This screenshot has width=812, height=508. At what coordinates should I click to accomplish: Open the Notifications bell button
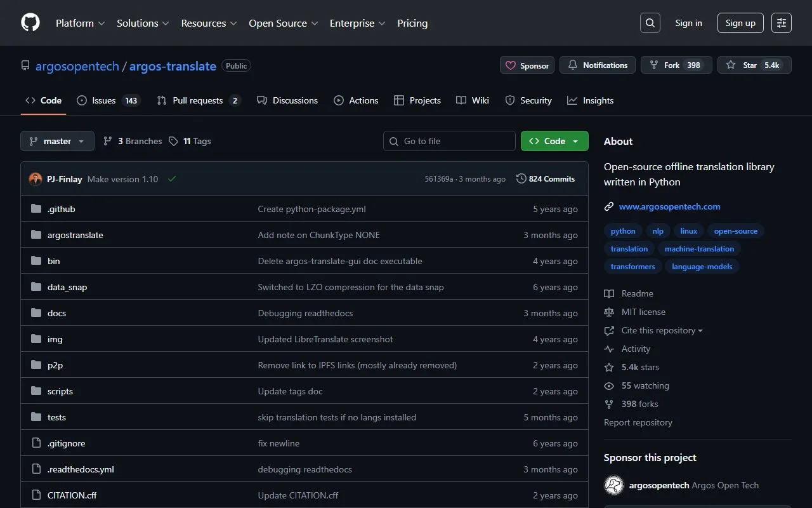(598, 65)
